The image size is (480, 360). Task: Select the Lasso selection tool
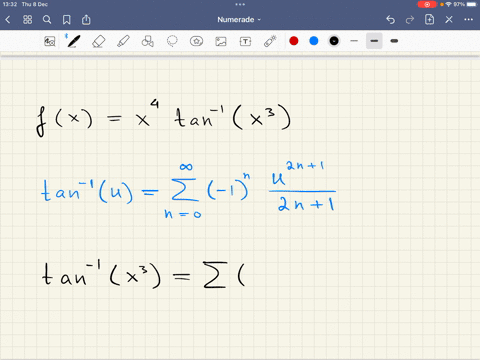[x=172, y=41]
